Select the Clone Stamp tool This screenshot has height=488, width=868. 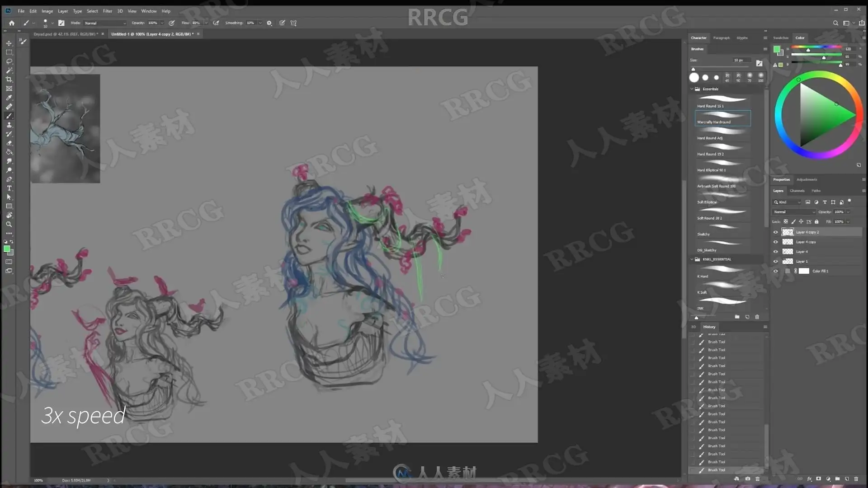(x=9, y=125)
